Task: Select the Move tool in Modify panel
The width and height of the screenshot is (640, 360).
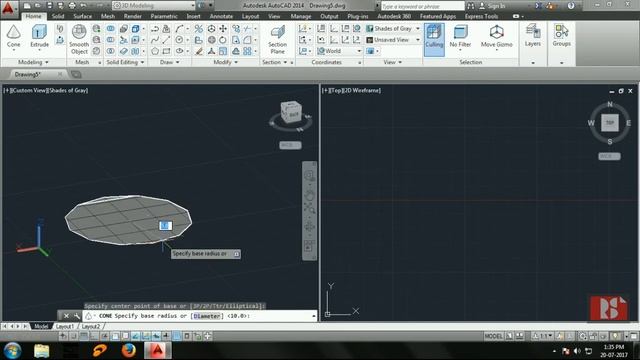Action: click(x=223, y=29)
